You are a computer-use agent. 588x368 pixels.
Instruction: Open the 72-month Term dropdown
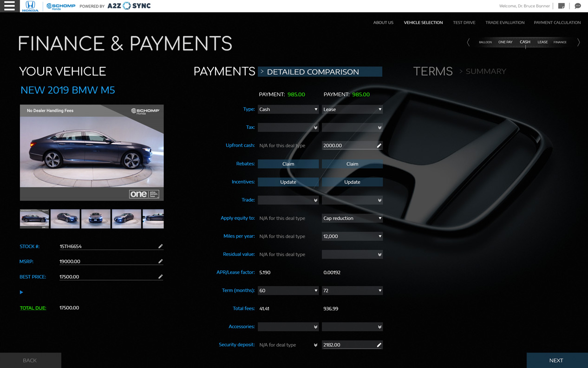tap(352, 291)
